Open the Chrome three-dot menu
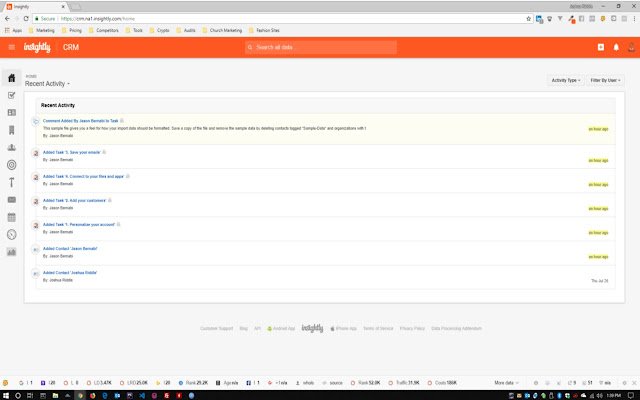The width and height of the screenshot is (640, 400). tap(634, 19)
